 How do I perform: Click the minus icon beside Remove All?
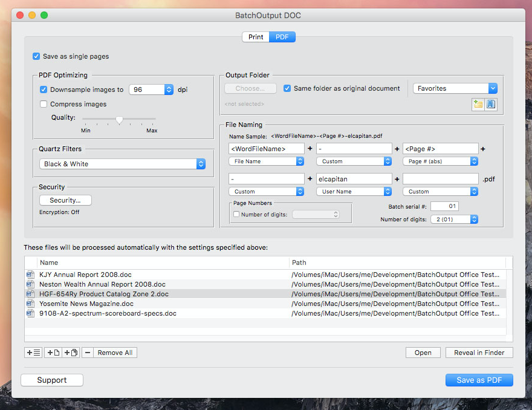pos(88,353)
